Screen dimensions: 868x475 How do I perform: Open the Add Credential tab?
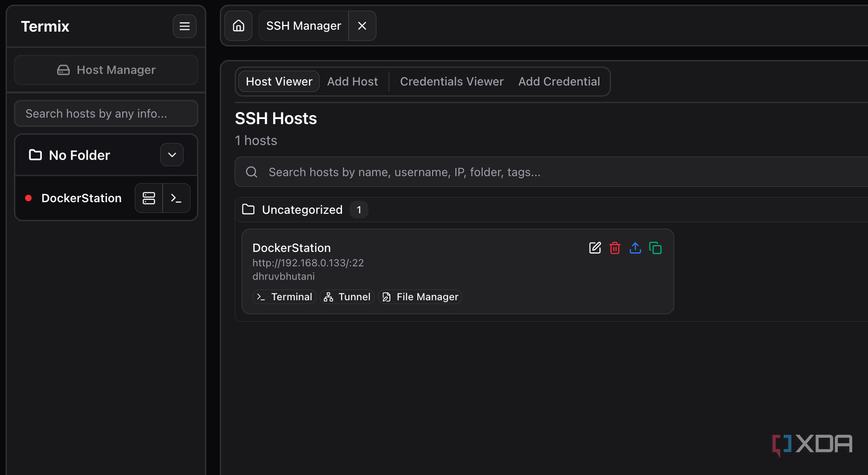pyautogui.click(x=559, y=81)
